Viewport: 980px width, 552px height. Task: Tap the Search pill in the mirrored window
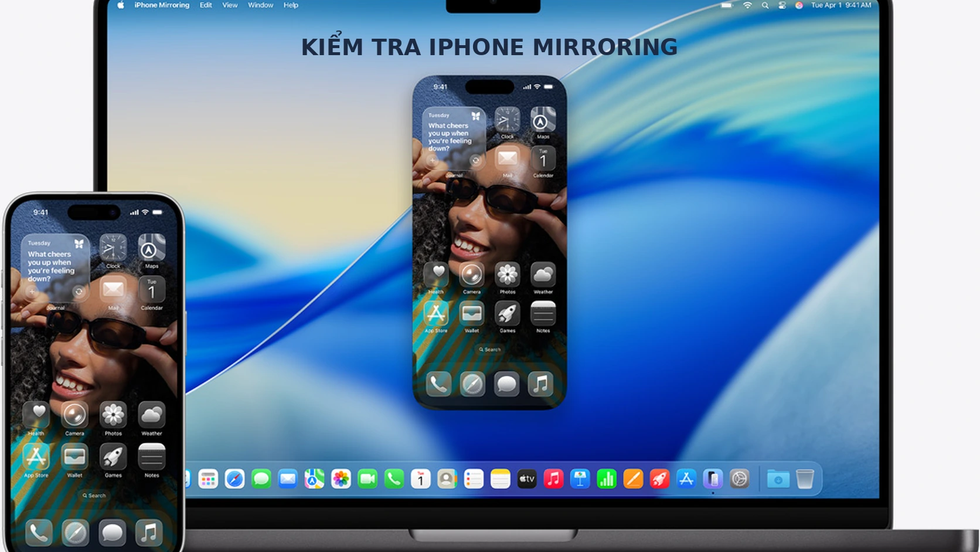click(x=489, y=349)
